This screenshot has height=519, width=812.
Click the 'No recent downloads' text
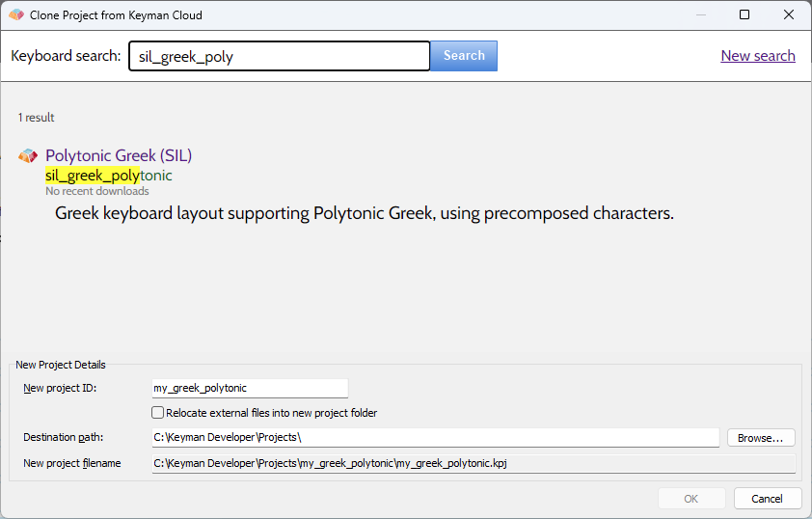point(97,191)
